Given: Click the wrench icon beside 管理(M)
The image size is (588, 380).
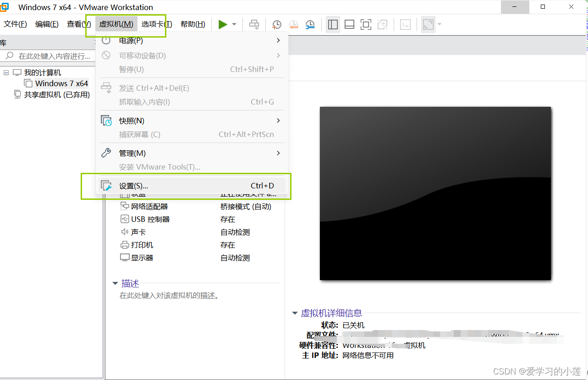Looking at the screenshot, I should tap(106, 153).
